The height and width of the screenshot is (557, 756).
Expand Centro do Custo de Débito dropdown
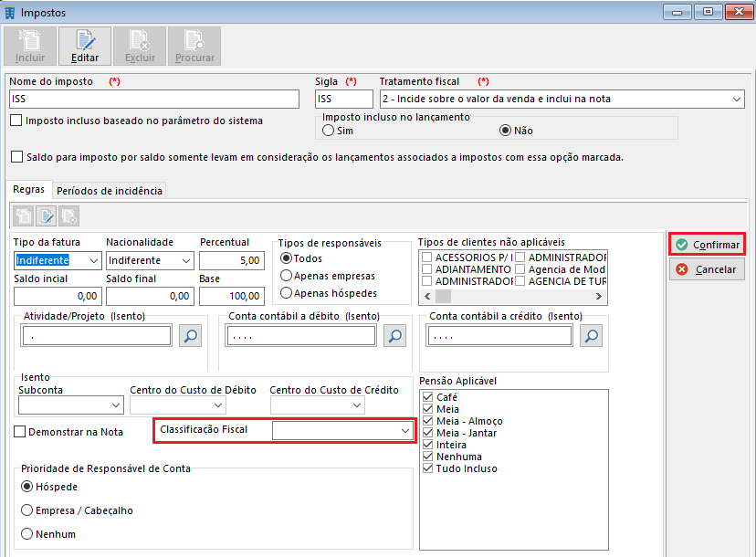click(218, 405)
